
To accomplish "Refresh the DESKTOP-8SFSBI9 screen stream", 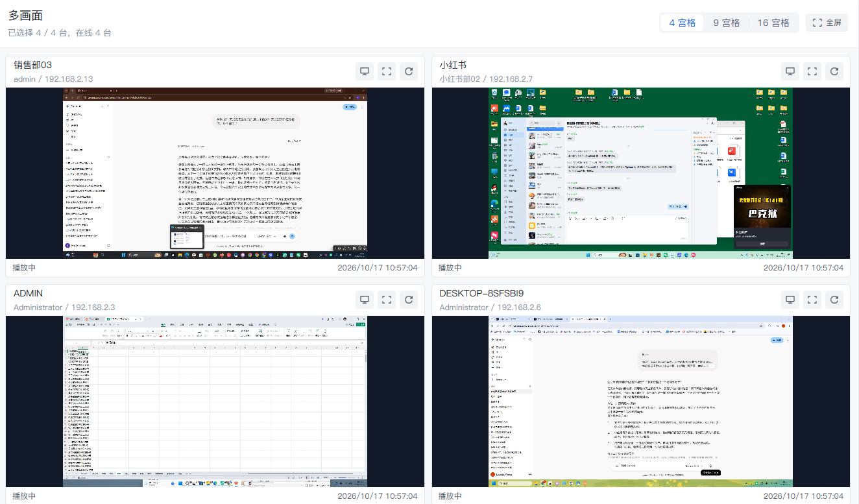I will 834,300.
